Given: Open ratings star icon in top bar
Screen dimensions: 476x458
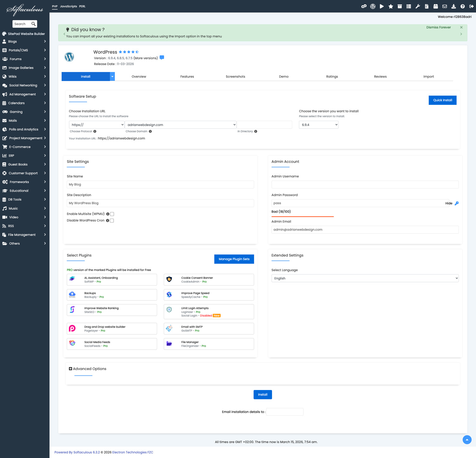Looking at the screenshot, I should pos(391,6).
